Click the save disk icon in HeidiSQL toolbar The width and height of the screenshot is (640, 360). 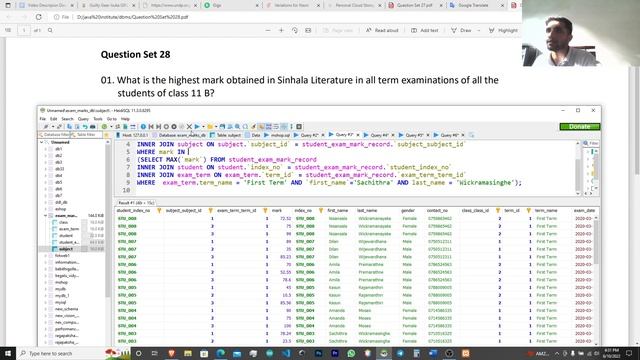click(222, 127)
